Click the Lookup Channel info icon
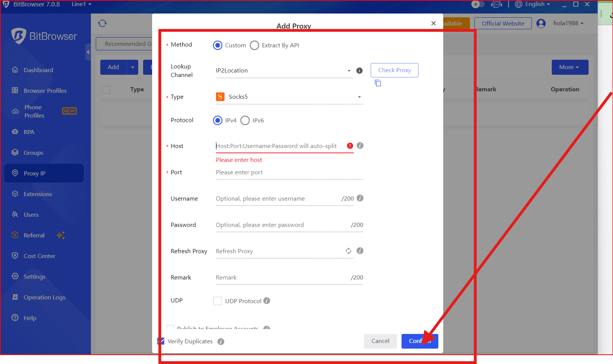Image resolution: width=613 pixels, height=364 pixels. pos(359,71)
